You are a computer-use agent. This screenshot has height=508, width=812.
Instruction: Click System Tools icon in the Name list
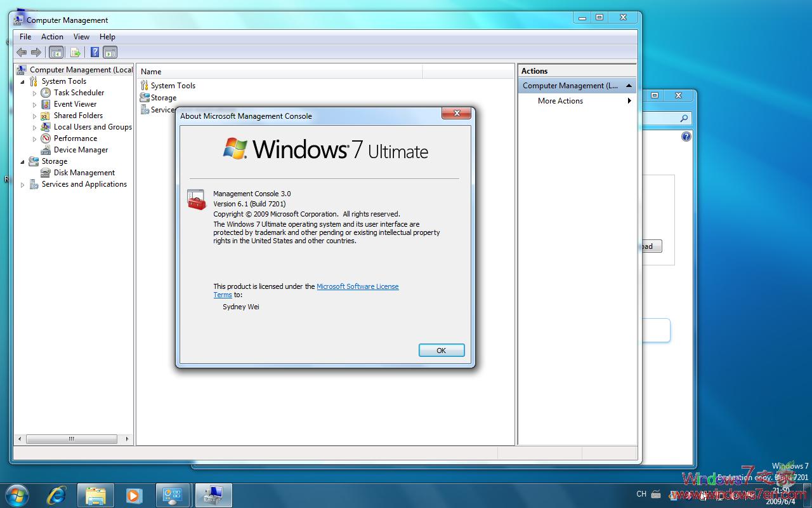point(145,85)
